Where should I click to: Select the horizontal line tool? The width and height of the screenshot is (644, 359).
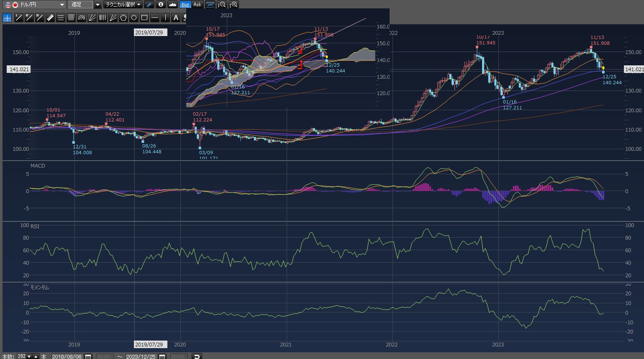155,18
